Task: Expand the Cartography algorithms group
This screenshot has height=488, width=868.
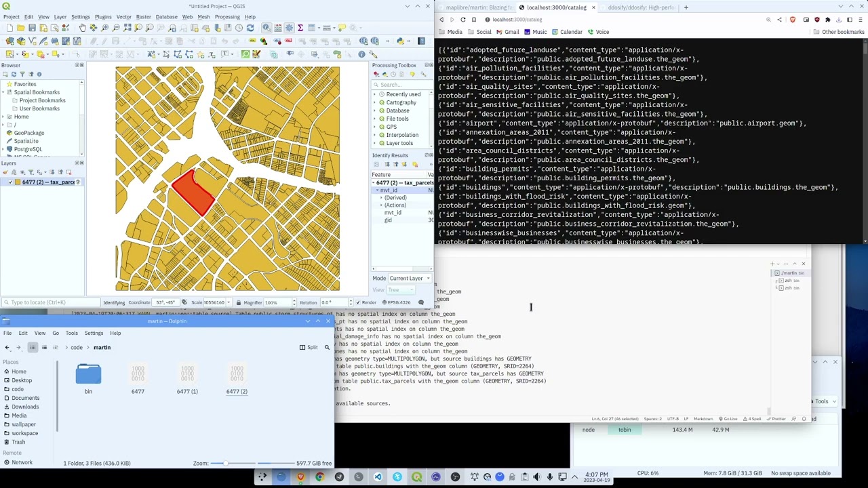Action: [x=374, y=102]
